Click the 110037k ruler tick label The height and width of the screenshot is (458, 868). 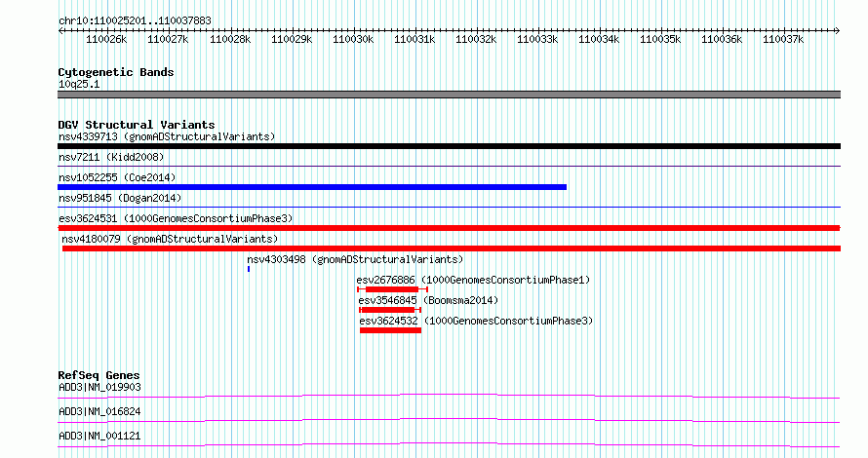(x=783, y=39)
